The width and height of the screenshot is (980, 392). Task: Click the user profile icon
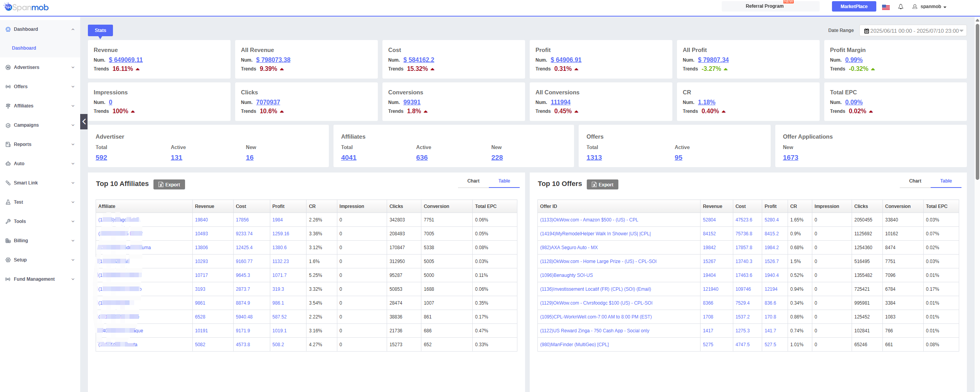[914, 7]
